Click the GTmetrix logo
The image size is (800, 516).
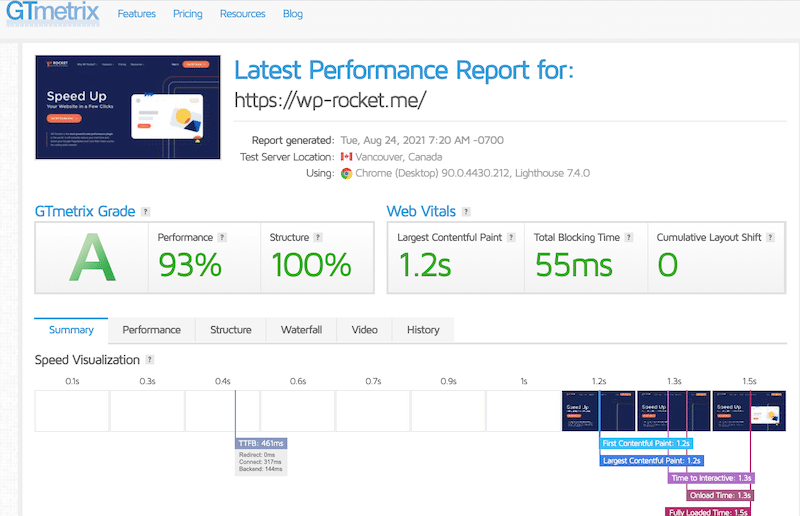click(53, 12)
